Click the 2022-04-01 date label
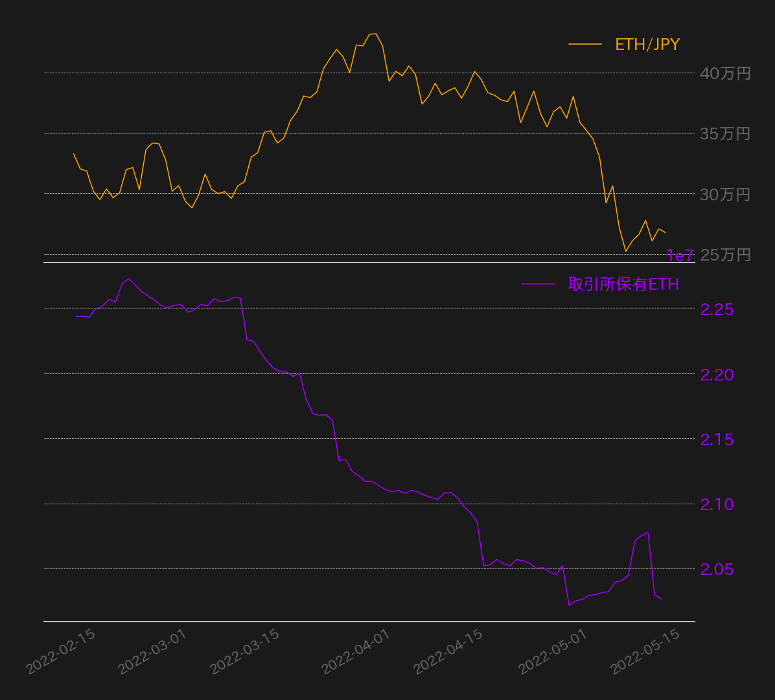775x700 pixels. [356, 651]
